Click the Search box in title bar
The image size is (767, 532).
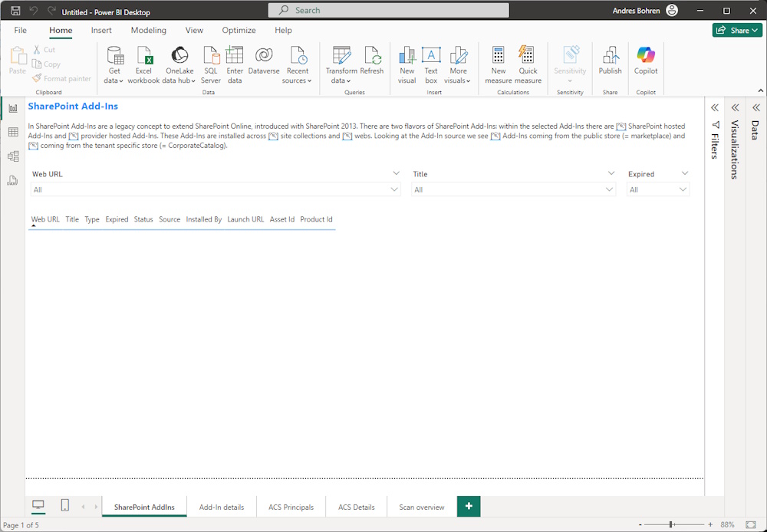(388, 10)
